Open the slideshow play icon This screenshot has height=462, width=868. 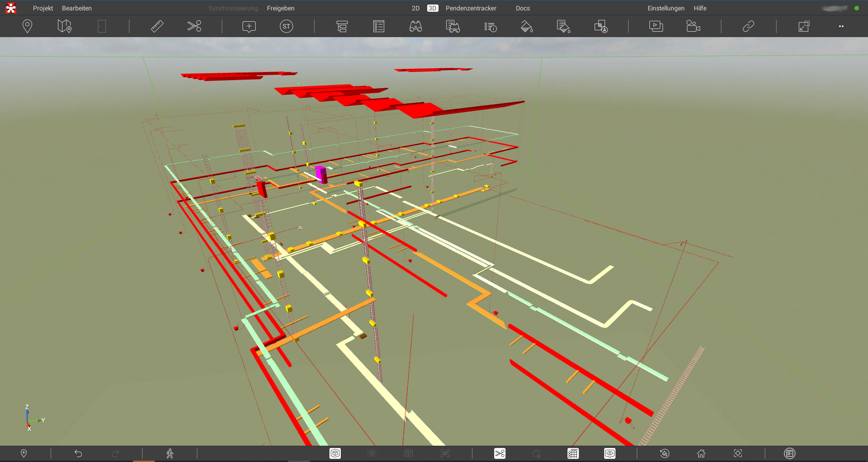pos(656,26)
